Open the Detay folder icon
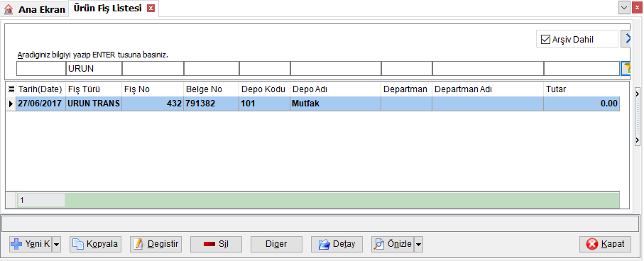 coord(324,244)
